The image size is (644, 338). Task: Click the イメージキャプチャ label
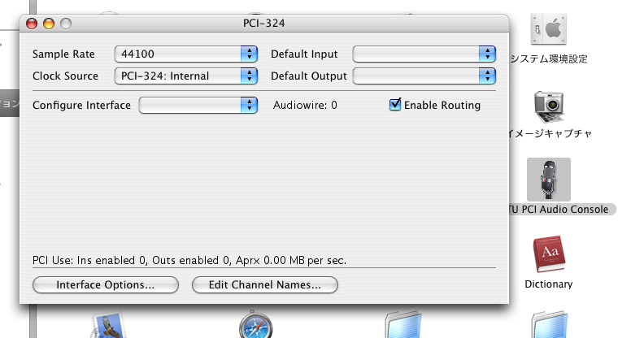(550, 133)
